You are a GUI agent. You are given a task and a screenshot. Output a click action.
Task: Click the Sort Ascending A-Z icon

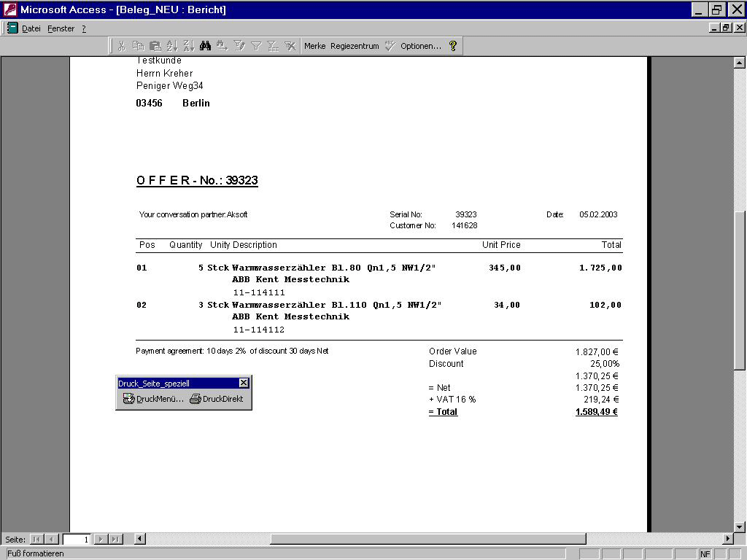[172, 46]
